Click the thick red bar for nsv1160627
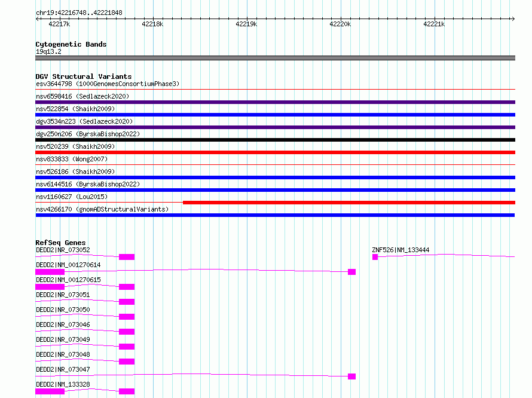This screenshot has height=398, width=532. [349, 203]
